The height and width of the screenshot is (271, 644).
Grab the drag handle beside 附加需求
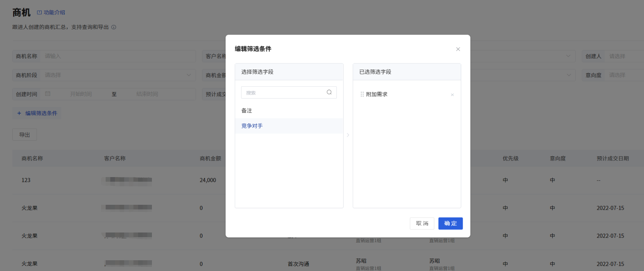[362, 94]
